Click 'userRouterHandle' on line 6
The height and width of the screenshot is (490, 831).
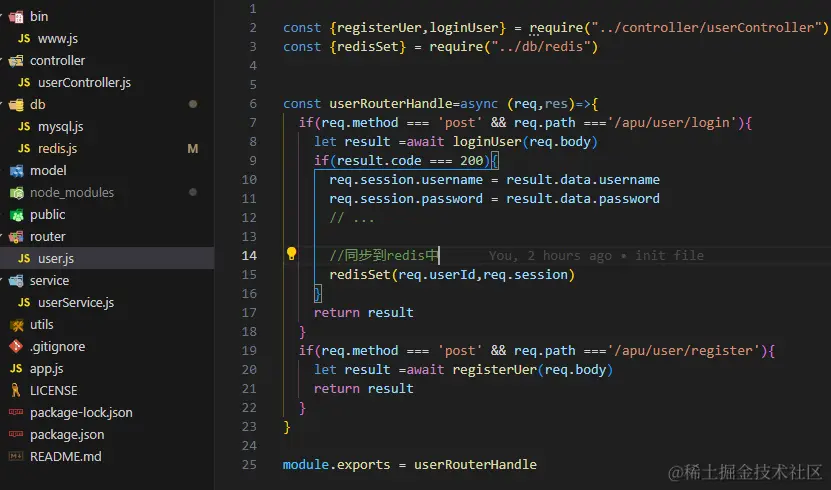(x=391, y=104)
